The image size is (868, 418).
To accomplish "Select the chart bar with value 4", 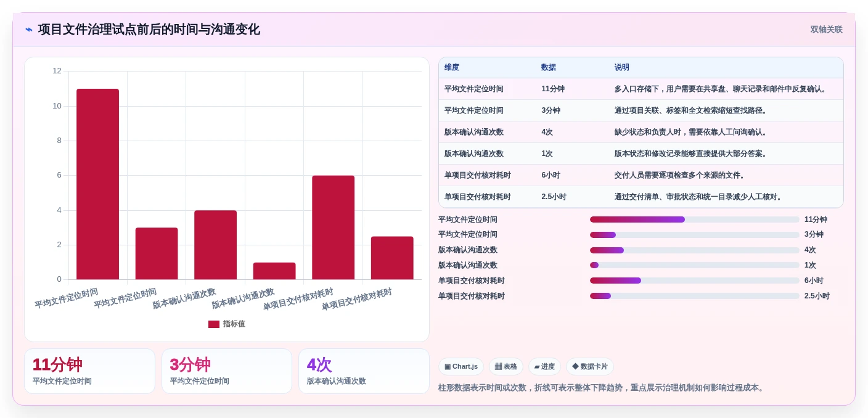I will 215,245.
